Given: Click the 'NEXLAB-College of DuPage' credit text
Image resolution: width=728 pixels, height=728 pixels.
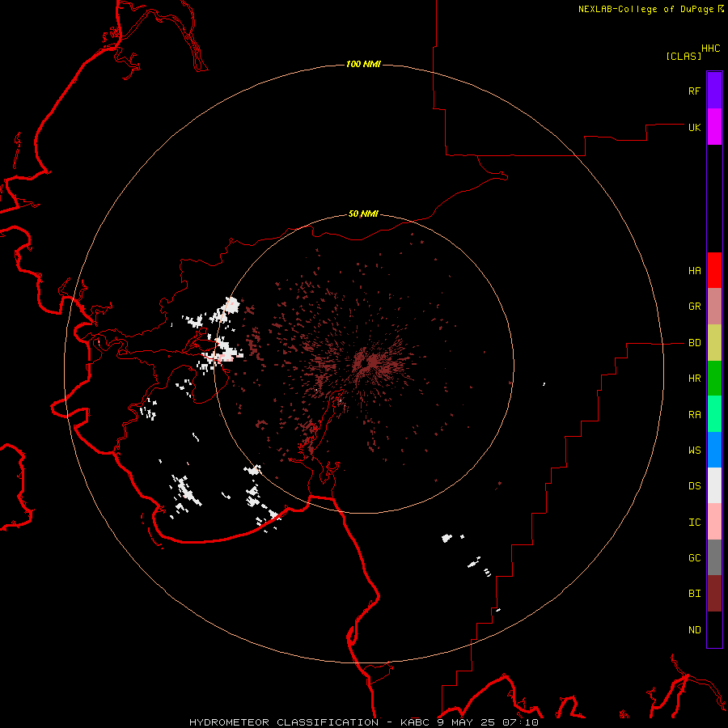Looking at the screenshot, I should [645, 9].
